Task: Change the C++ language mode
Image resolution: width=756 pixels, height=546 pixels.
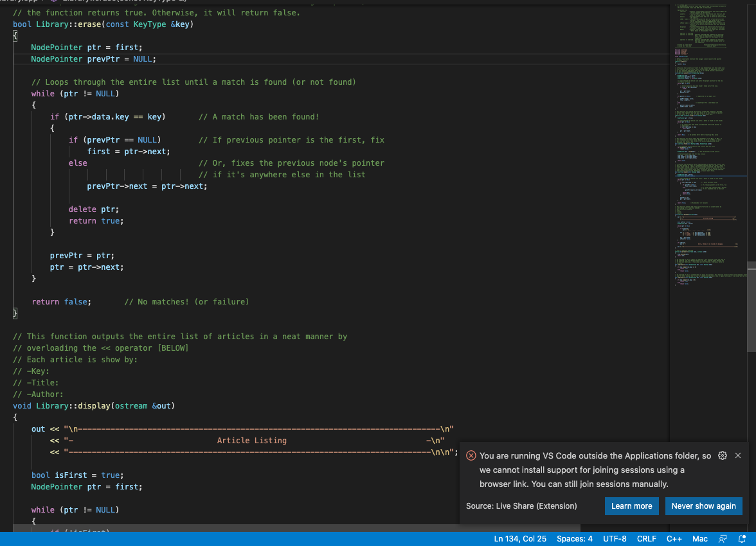Action: (x=674, y=539)
